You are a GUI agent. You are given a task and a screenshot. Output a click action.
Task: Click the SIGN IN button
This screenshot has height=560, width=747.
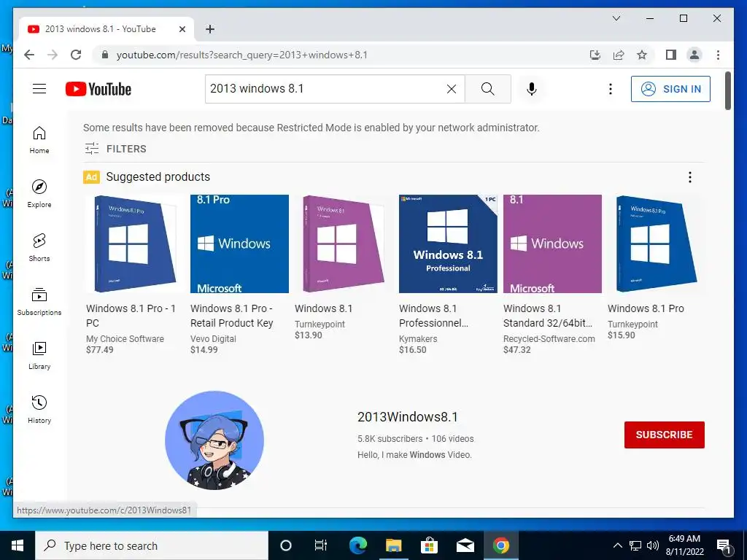click(x=670, y=89)
